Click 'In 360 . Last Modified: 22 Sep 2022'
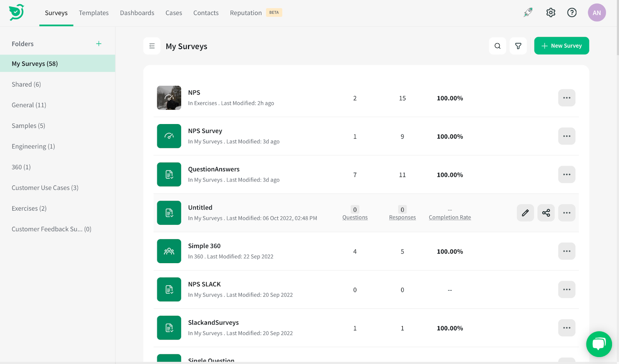Viewport: 619px width, 364px height. [x=231, y=257]
